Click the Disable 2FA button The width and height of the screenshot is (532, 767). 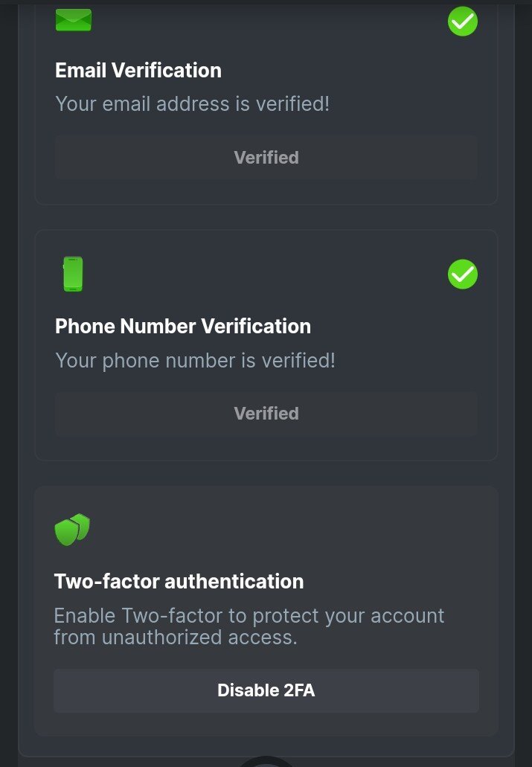click(266, 690)
